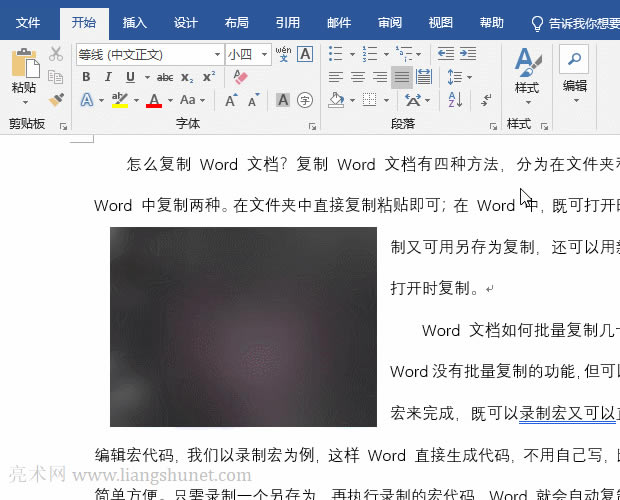Open Clipboard pane launcher

pyautogui.click(x=63, y=126)
